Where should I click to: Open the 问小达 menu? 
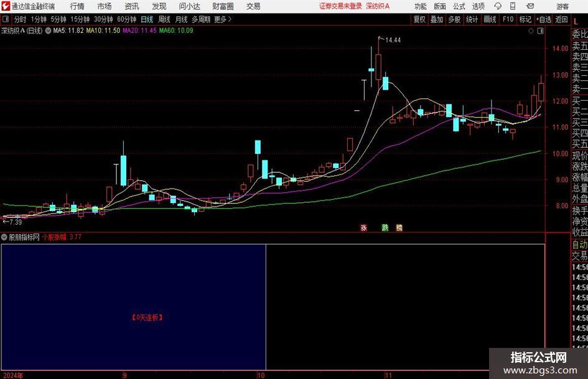pyautogui.click(x=189, y=6)
